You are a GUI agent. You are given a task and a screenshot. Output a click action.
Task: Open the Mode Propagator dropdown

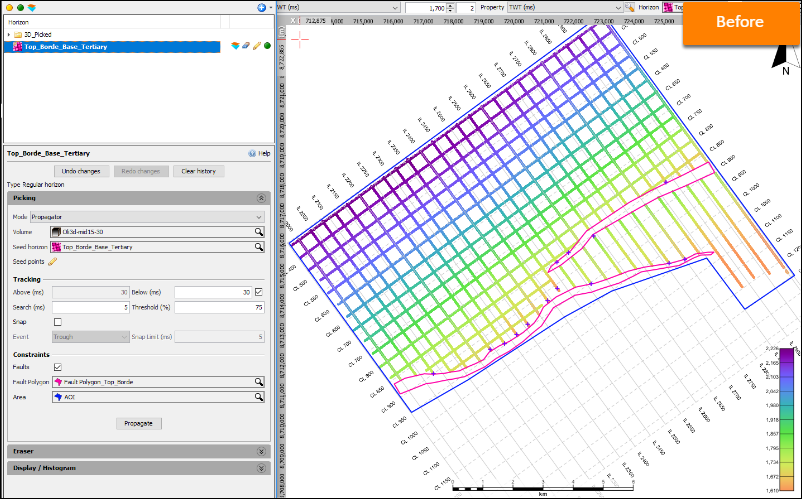pyautogui.click(x=147, y=217)
